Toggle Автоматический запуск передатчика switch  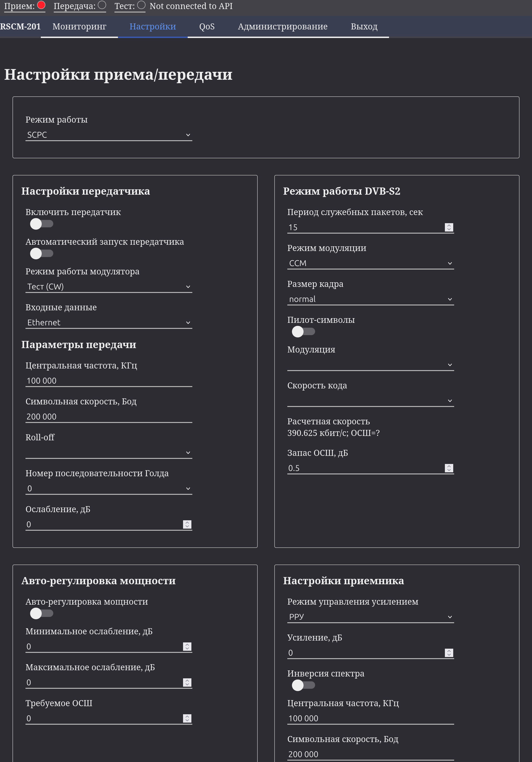click(41, 254)
